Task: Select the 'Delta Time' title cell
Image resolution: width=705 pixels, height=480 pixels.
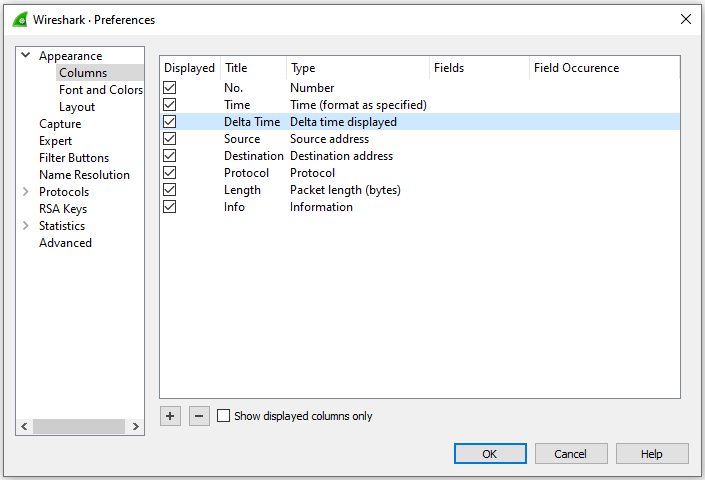Action: pos(252,122)
